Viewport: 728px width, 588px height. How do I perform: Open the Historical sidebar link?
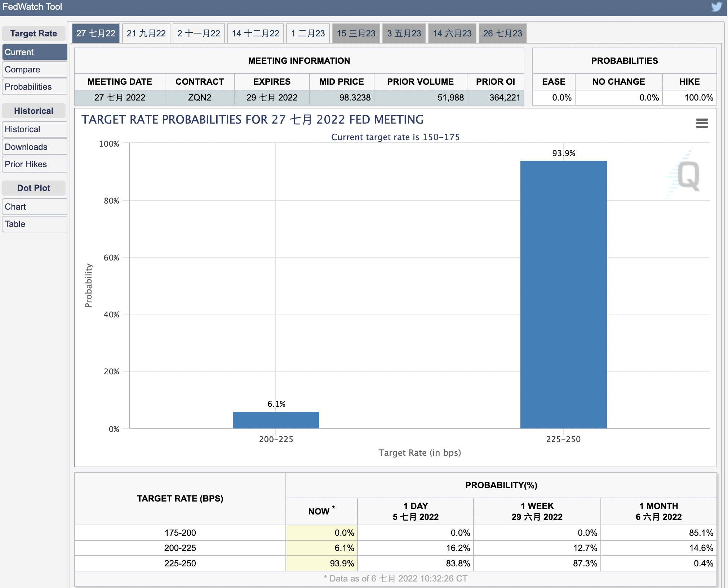[35, 129]
